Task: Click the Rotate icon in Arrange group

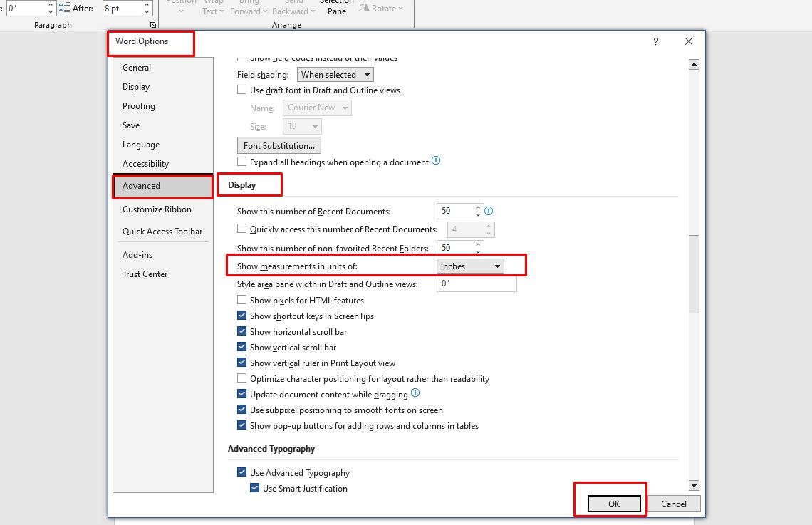Action: tap(365, 9)
